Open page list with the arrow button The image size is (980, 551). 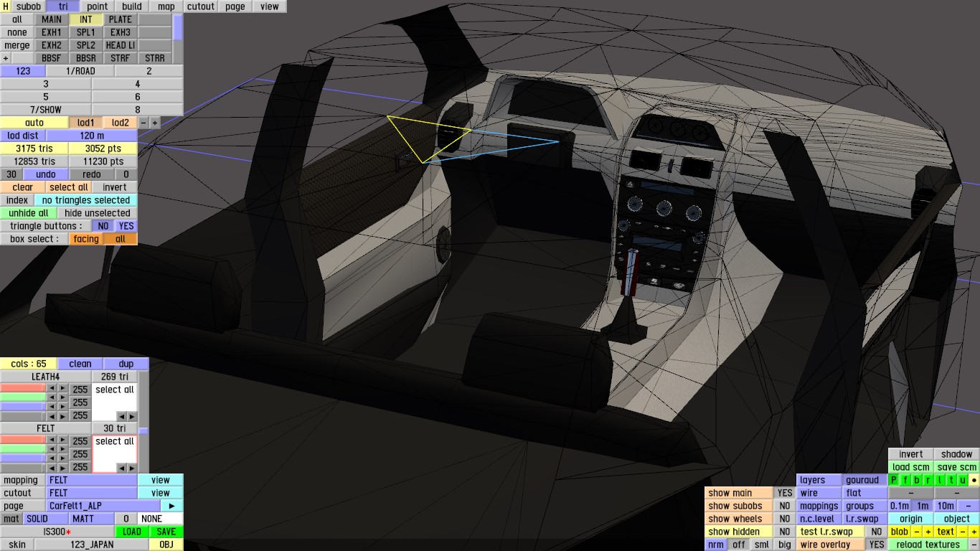pyautogui.click(x=172, y=506)
